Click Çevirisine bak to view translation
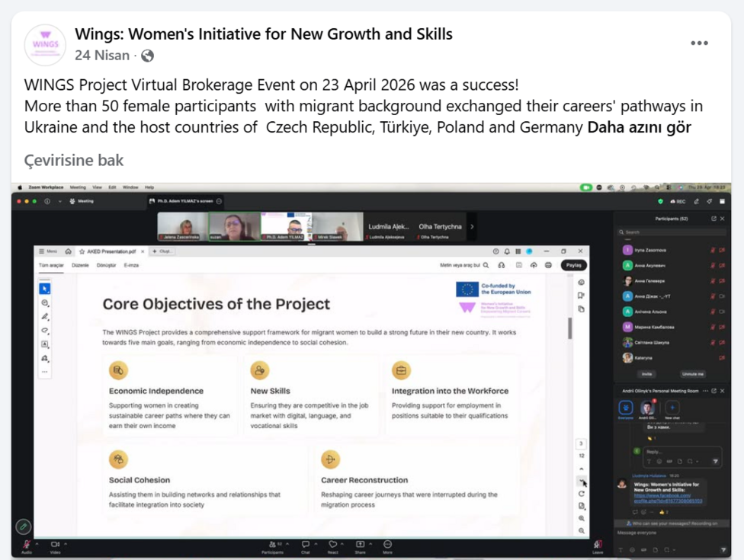 click(73, 160)
